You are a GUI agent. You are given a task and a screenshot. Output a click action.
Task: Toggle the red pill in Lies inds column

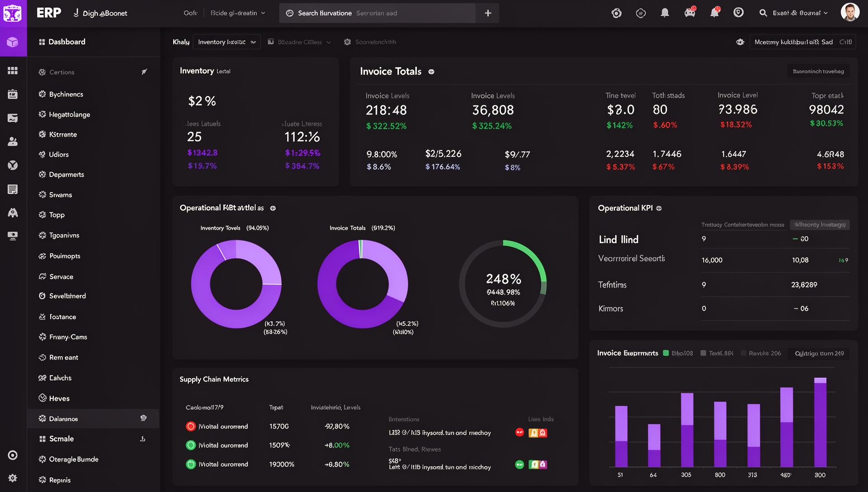pos(519,432)
